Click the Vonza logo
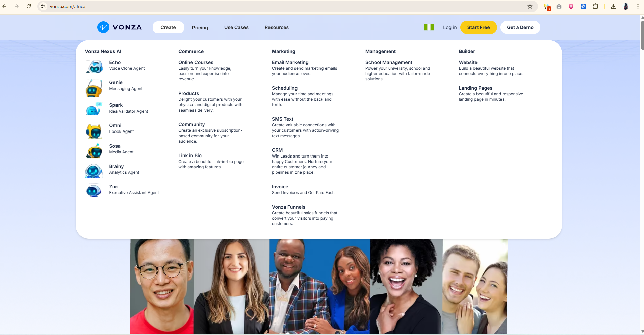The width and height of the screenshot is (644, 335). [120, 27]
